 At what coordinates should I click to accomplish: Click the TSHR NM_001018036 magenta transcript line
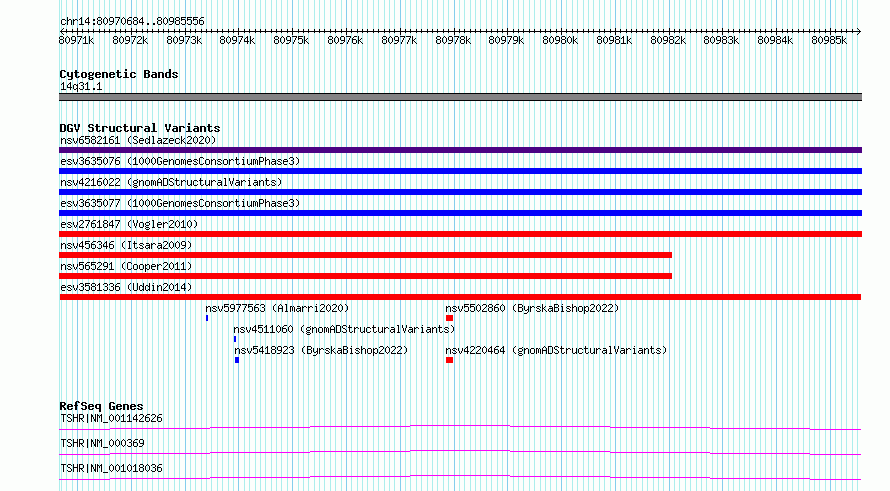coord(460,477)
